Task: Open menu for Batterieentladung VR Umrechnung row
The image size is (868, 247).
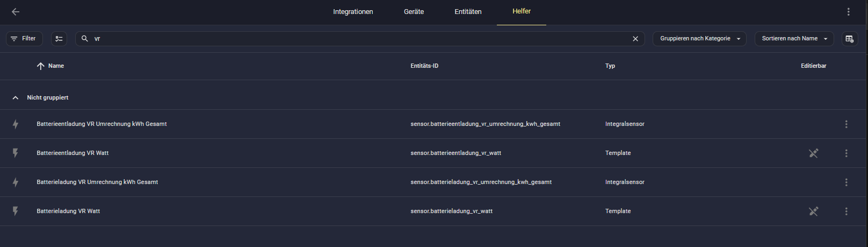Action: click(x=846, y=124)
